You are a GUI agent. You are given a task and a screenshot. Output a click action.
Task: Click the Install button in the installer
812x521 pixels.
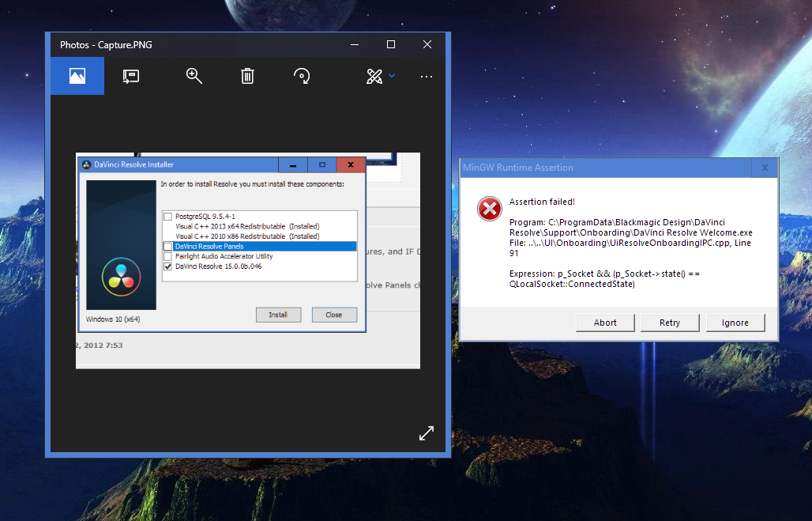click(278, 315)
